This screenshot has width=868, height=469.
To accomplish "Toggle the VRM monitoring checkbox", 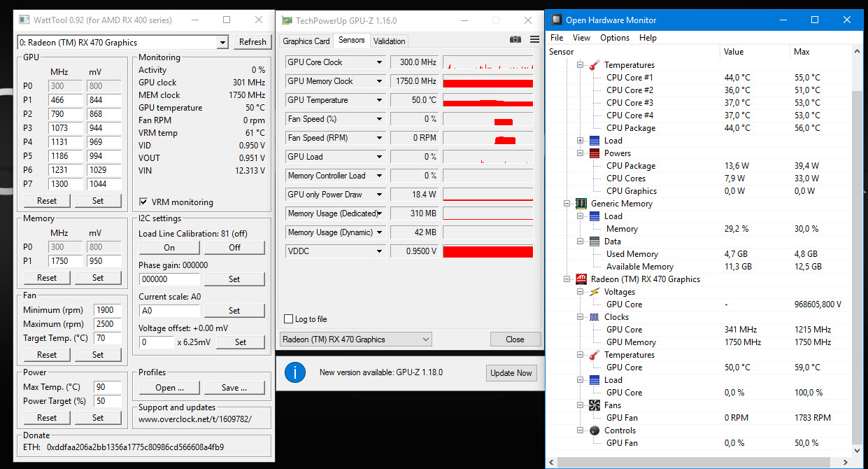I will pos(144,202).
